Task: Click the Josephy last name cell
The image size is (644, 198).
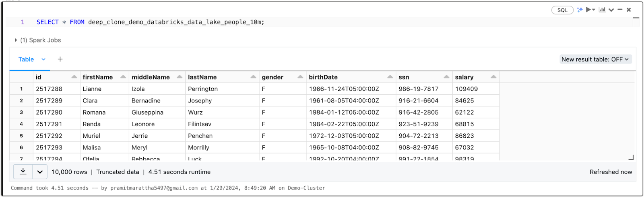Action: [x=222, y=100]
